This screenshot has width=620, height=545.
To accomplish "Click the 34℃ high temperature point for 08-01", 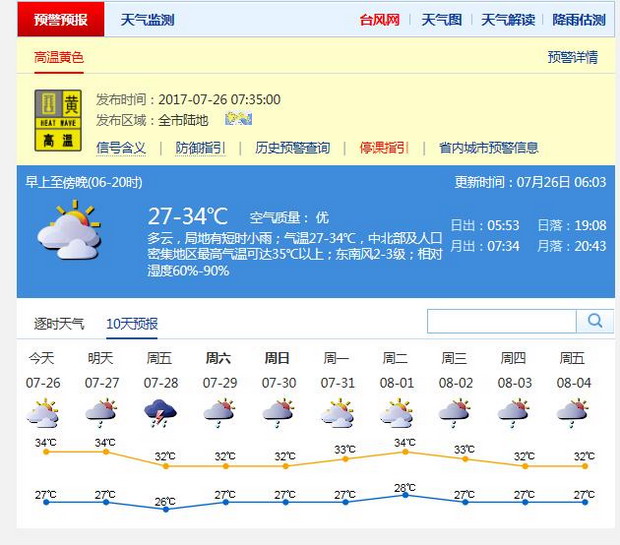I will pyautogui.click(x=405, y=452).
